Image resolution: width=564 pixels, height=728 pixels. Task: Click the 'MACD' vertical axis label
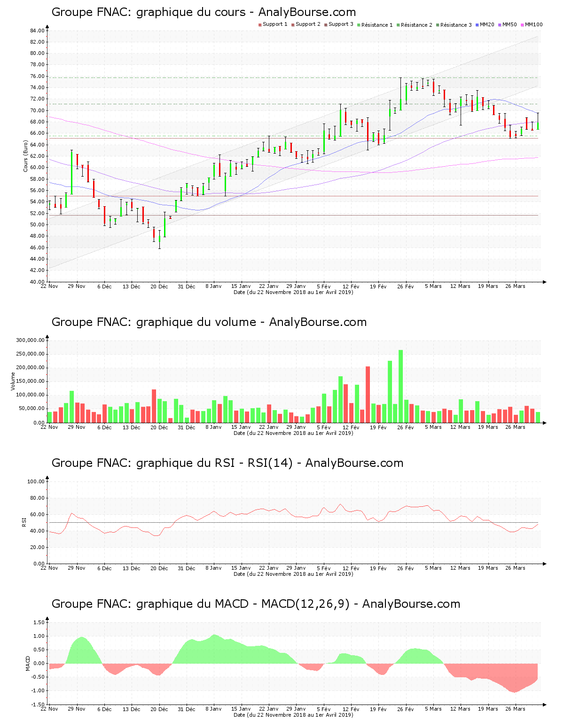[27, 663]
